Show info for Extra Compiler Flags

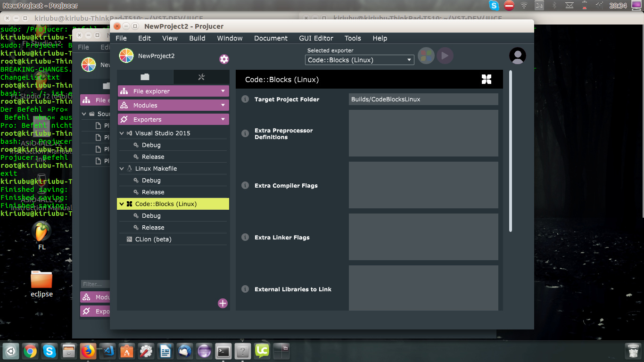[245, 185]
